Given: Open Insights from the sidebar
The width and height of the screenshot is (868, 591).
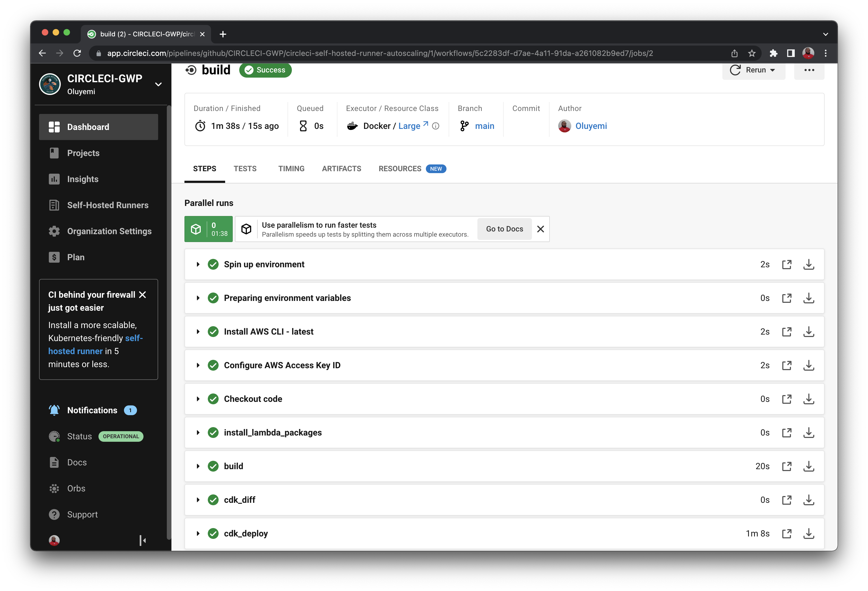Looking at the screenshot, I should (x=82, y=179).
